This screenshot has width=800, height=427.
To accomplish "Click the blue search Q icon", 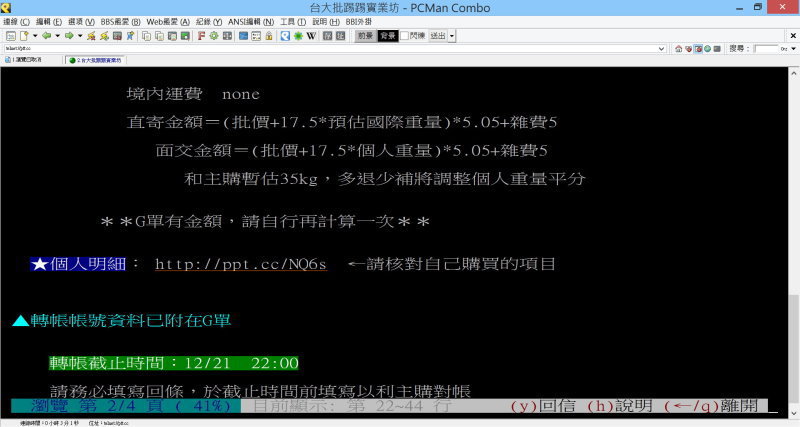I will [x=285, y=36].
